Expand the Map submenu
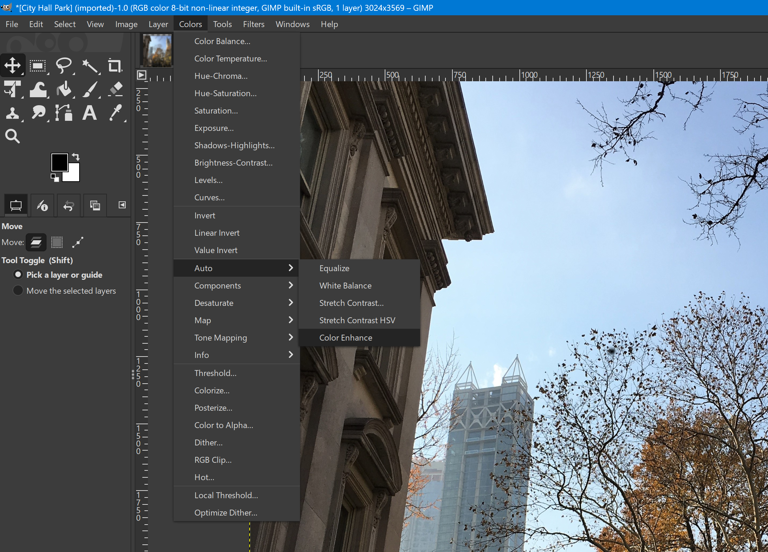 pyautogui.click(x=237, y=320)
